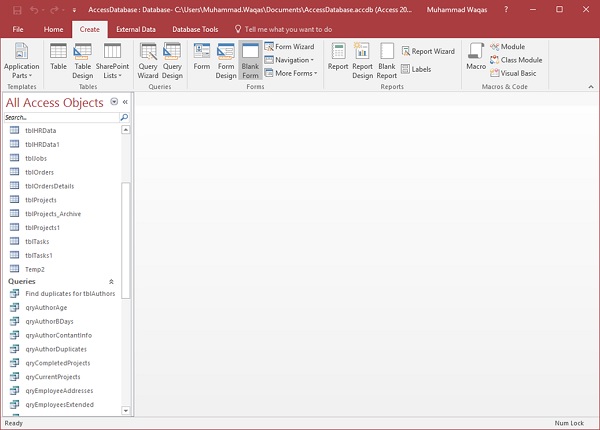Viewport: 600px width, 430px height.
Task: Click the Labels button
Action: [416, 69]
